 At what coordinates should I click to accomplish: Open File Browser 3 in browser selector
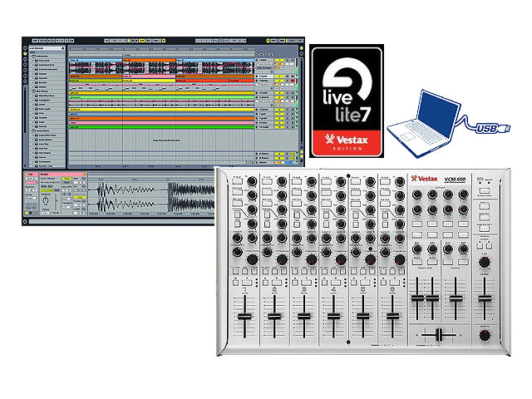pos(25,76)
